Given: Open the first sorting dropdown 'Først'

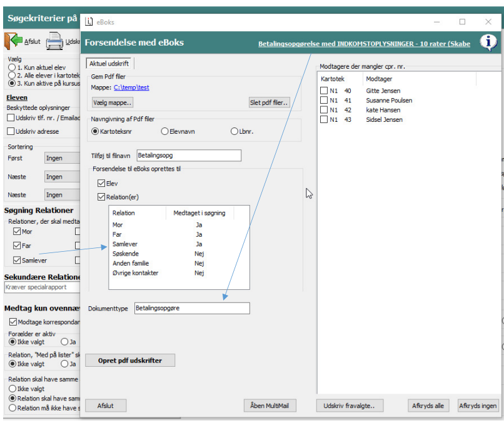Looking at the screenshot, I should click(x=61, y=159).
